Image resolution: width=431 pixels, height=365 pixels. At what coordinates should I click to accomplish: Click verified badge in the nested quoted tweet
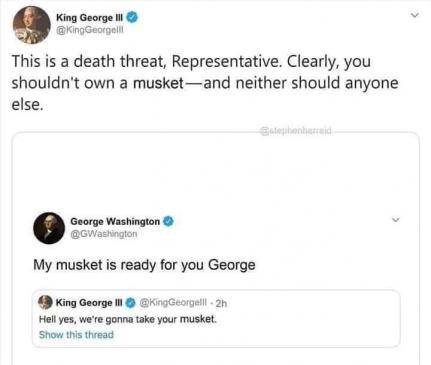pos(131,303)
